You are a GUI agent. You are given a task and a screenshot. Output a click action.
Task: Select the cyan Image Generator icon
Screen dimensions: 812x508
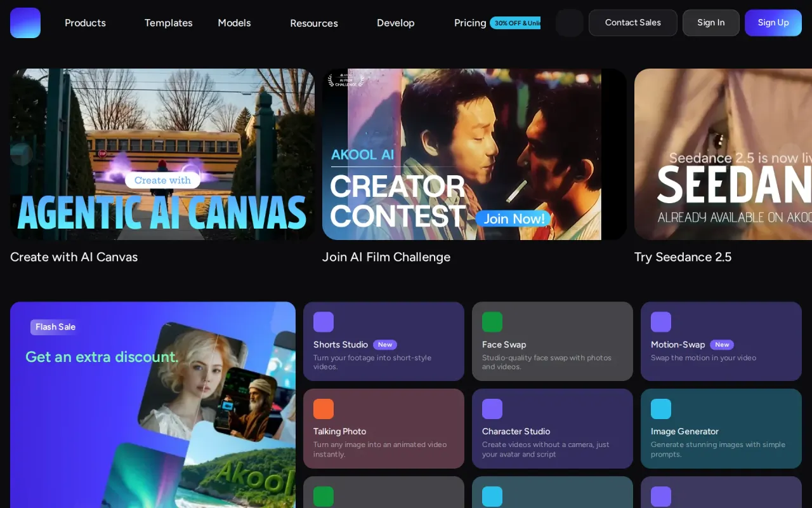click(x=661, y=409)
